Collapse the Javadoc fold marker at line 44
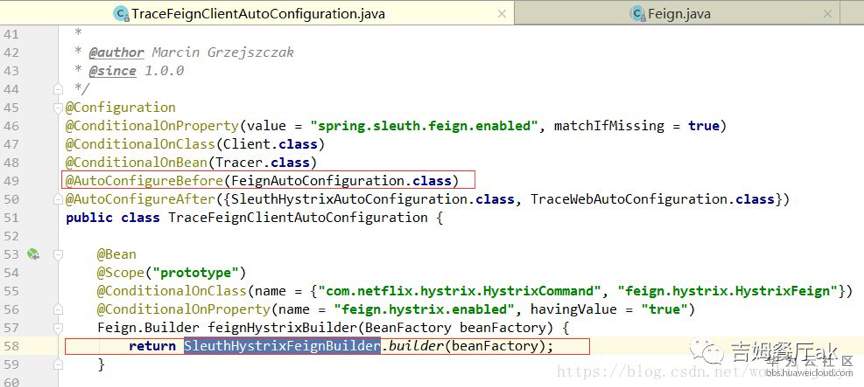The image size is (864, 387). (58, 89)
